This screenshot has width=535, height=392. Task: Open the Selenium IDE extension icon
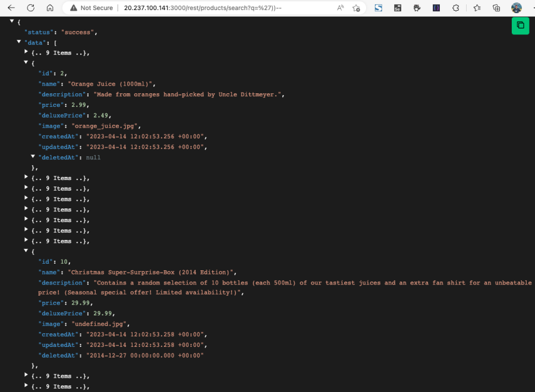397,8
